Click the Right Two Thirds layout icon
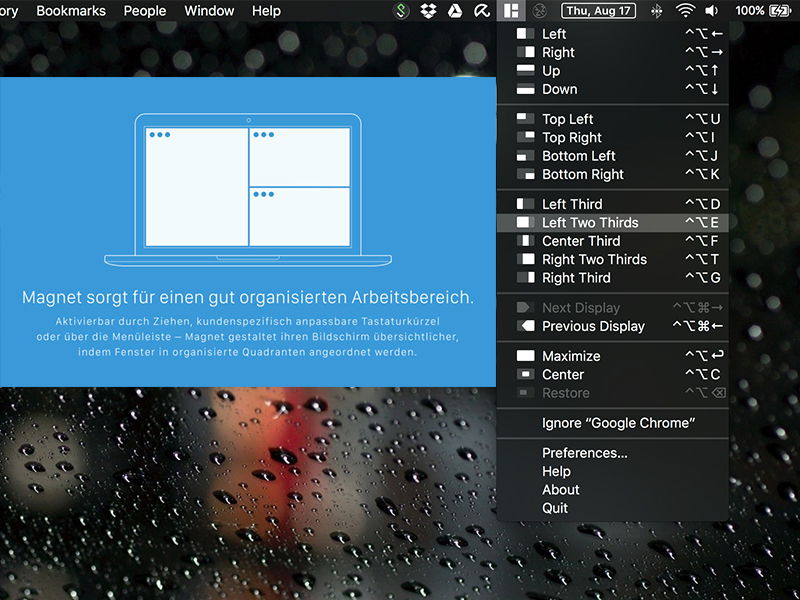Viewport: 800px width, 600px height. pos(525,259)
